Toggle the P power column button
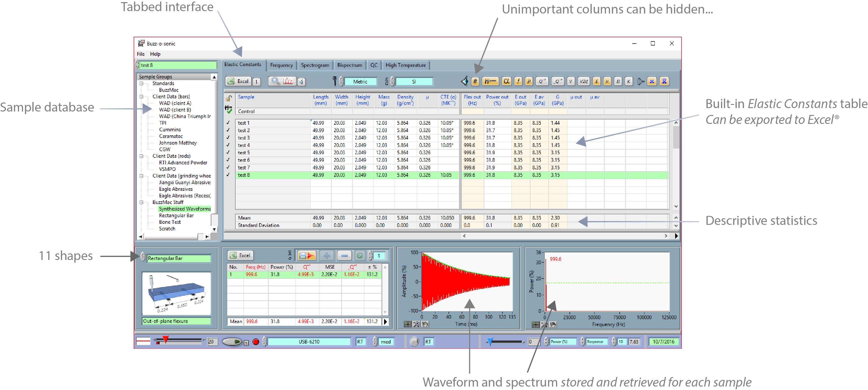Viewport: 868px width, 390px height. coord(529,81)
